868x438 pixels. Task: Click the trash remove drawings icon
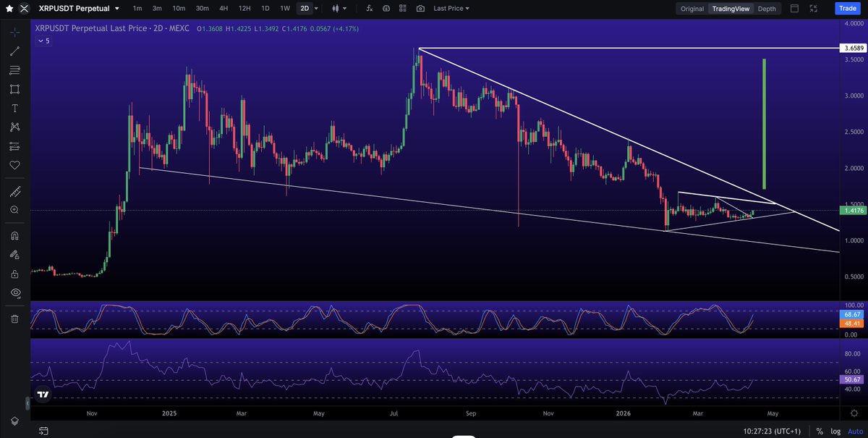14,319
